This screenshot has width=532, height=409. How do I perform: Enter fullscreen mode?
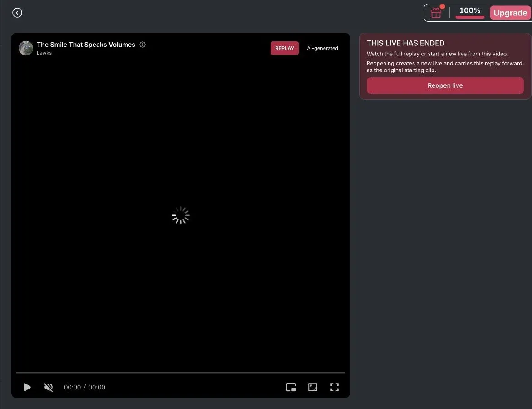pos(334,387)
